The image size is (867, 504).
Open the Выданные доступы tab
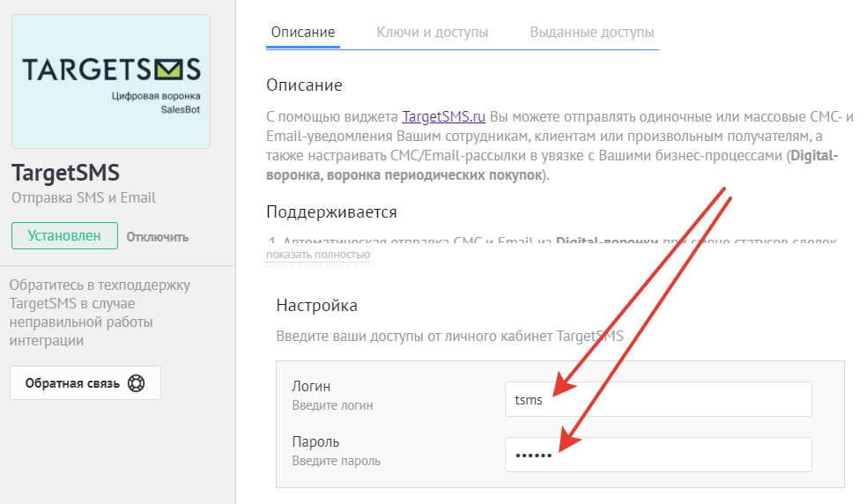[591, 32]
